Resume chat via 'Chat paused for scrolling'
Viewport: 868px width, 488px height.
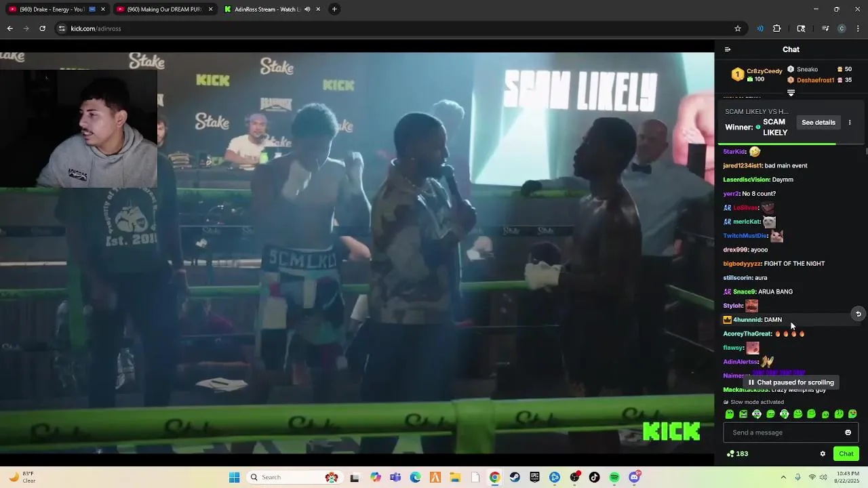point(791,382)
